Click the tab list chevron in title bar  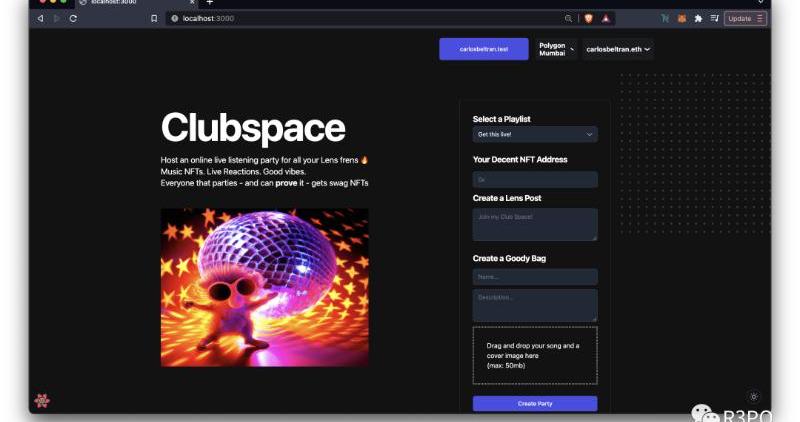pos(761,3)
